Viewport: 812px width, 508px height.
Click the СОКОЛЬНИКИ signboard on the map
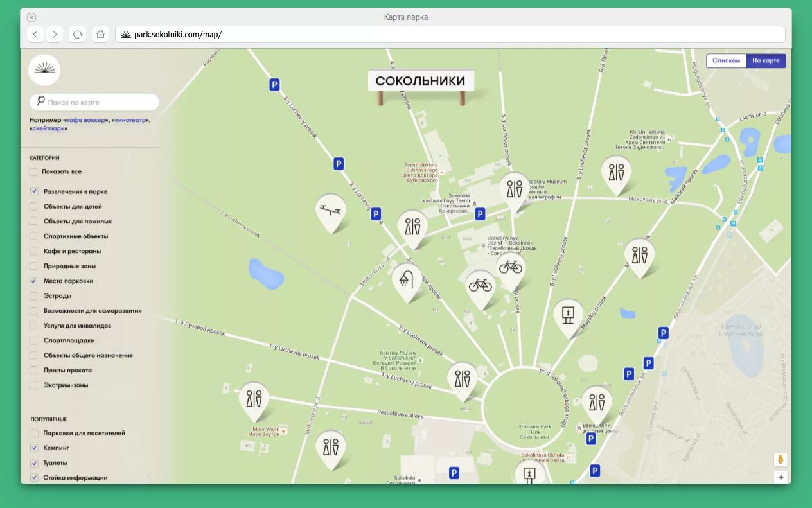point(421,81)
